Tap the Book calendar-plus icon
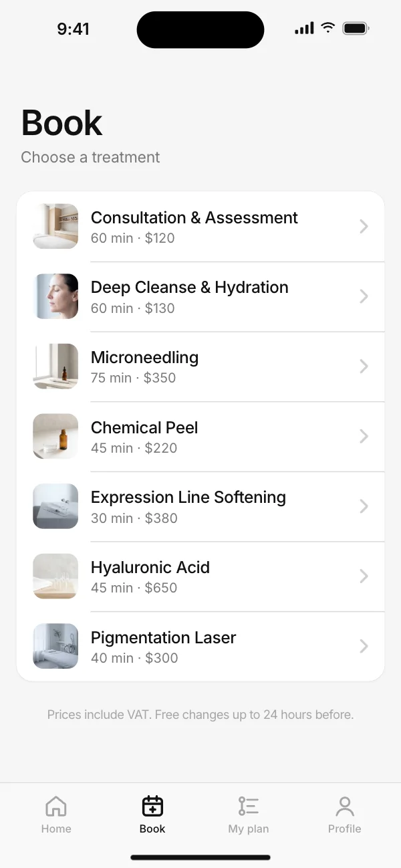This screenshot has width=401, height=868. (152, 806)
